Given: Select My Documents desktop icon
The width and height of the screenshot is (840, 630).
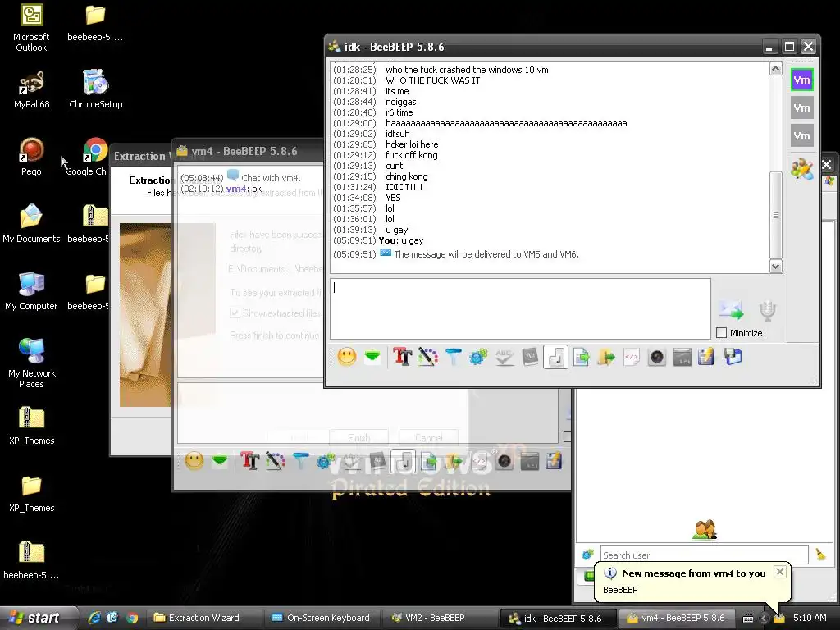Looking at the screenshot, I should [31, 223].
